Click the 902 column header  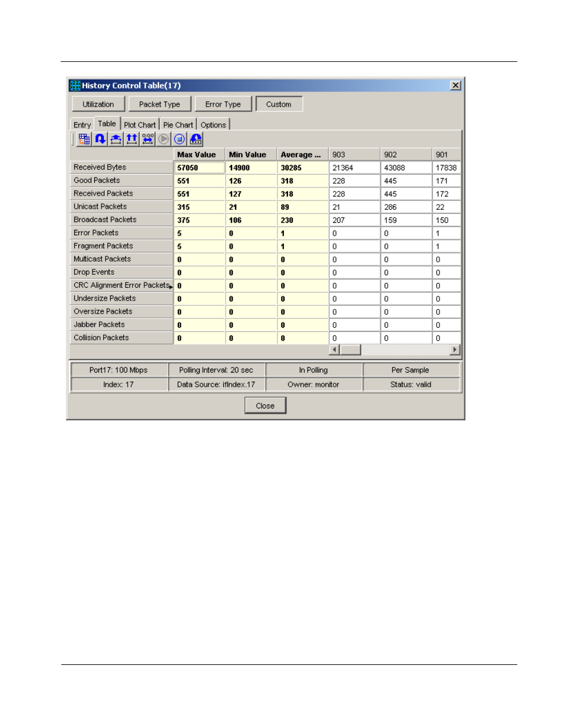[x=406, y=154]
